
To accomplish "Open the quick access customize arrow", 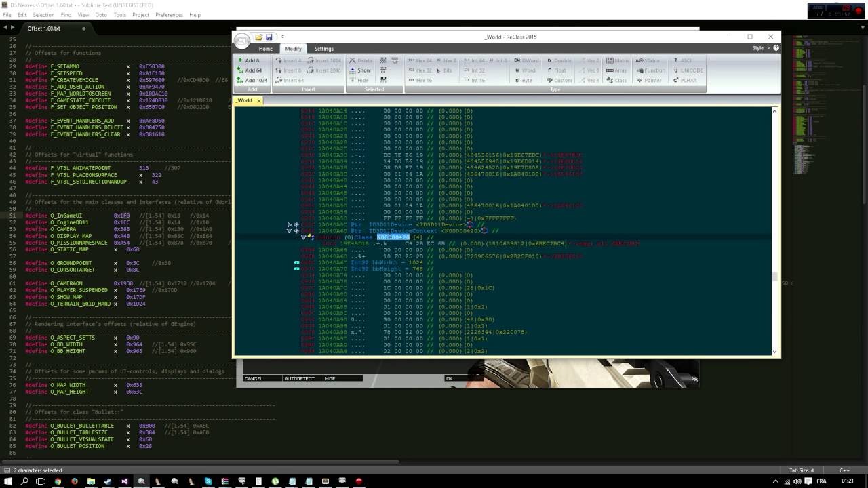I will pyautogui.click(x=283, y=37).
